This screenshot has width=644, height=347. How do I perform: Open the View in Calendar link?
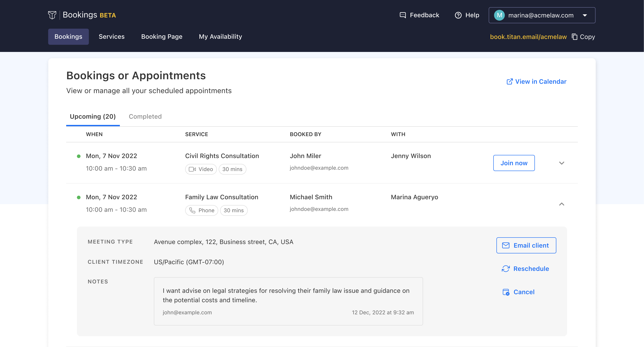coord(536,82)
